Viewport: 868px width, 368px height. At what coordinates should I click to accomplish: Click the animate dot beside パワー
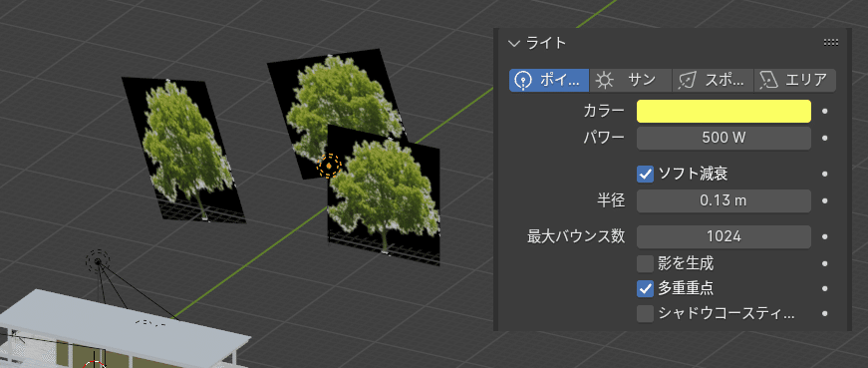pyautogui.click(x=825, y=138)
